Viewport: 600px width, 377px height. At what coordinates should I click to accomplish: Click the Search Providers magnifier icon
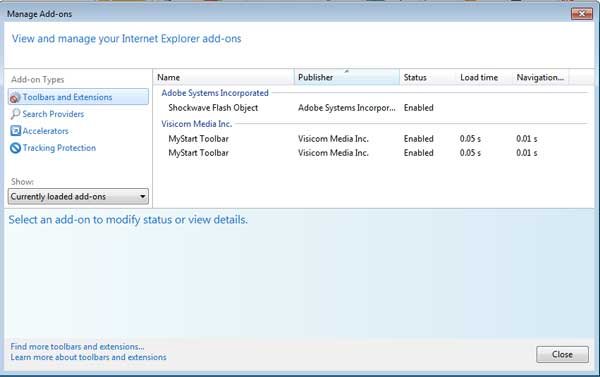click(15, 114)
